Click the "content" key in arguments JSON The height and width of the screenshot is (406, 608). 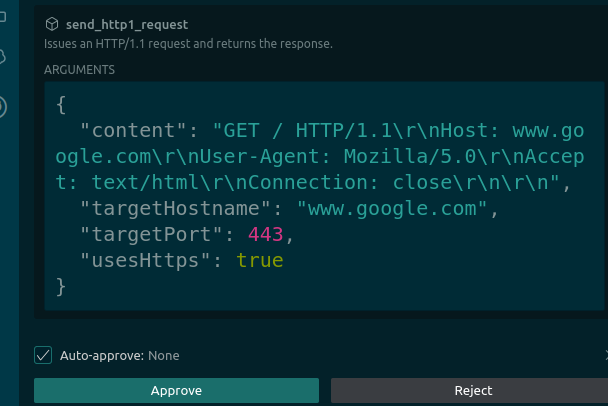tap(133, 130)
